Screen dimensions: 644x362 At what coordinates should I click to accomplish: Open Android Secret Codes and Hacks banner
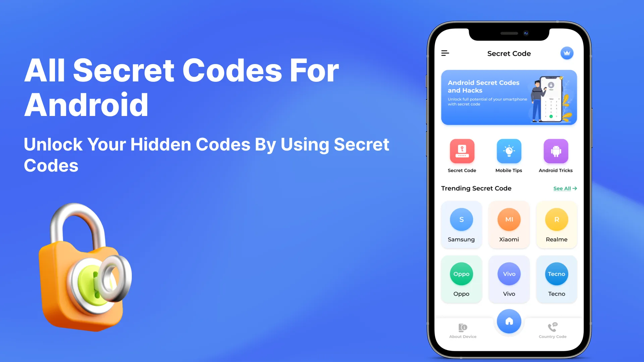click(x=508, y=97)
